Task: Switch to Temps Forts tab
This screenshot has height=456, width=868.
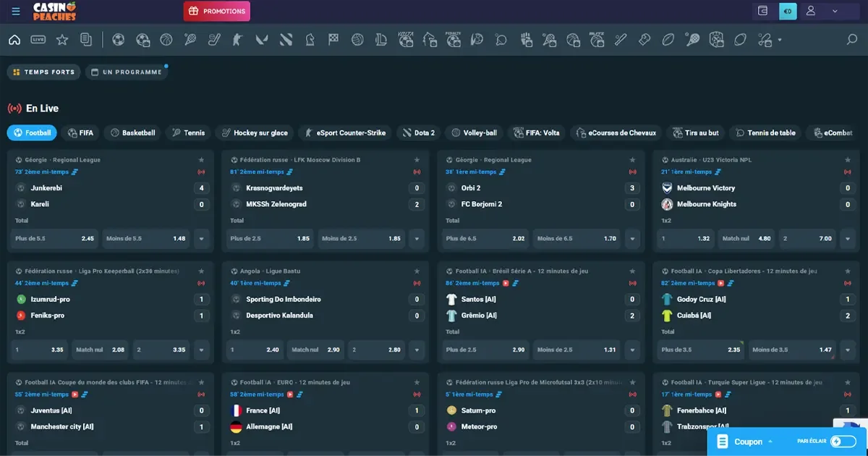Action: pyautogui.click(x=43, y=72)
